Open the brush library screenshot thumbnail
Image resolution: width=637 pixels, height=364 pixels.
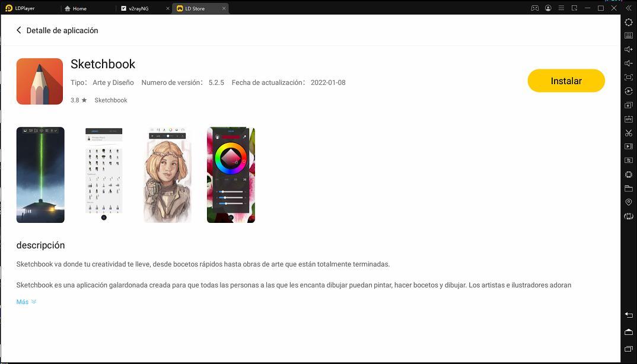click(x=104, y=175)
